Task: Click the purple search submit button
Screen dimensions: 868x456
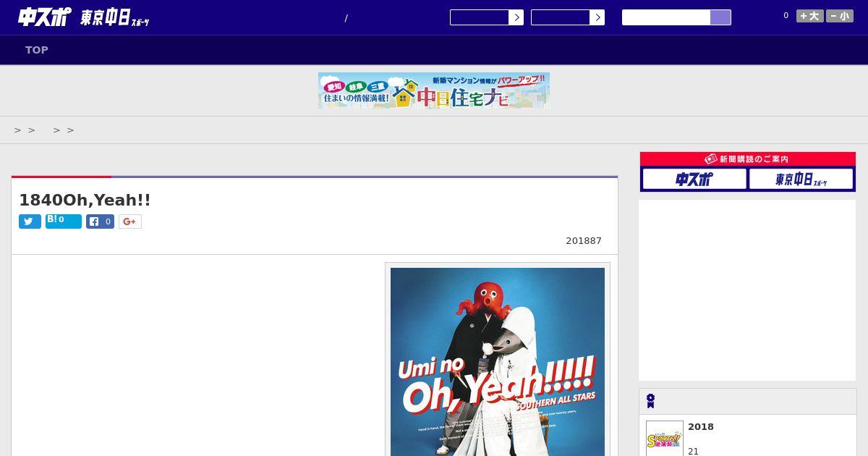Action: [x=720, y=17]
